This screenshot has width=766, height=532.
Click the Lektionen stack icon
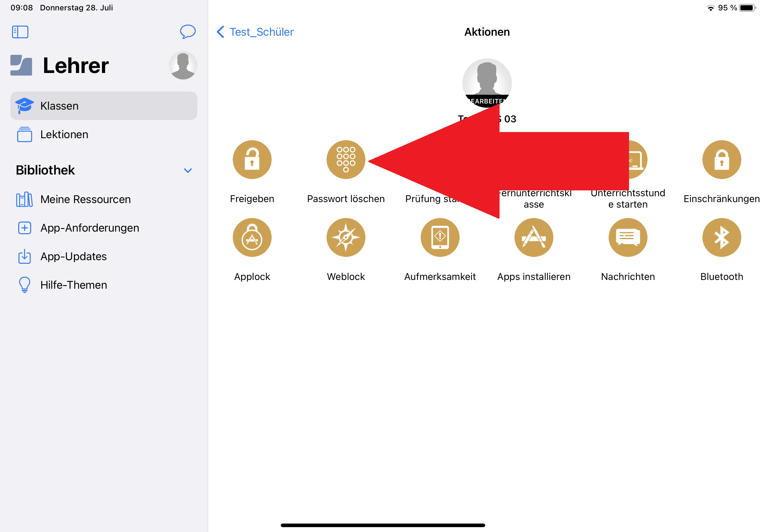click(24, 134)
